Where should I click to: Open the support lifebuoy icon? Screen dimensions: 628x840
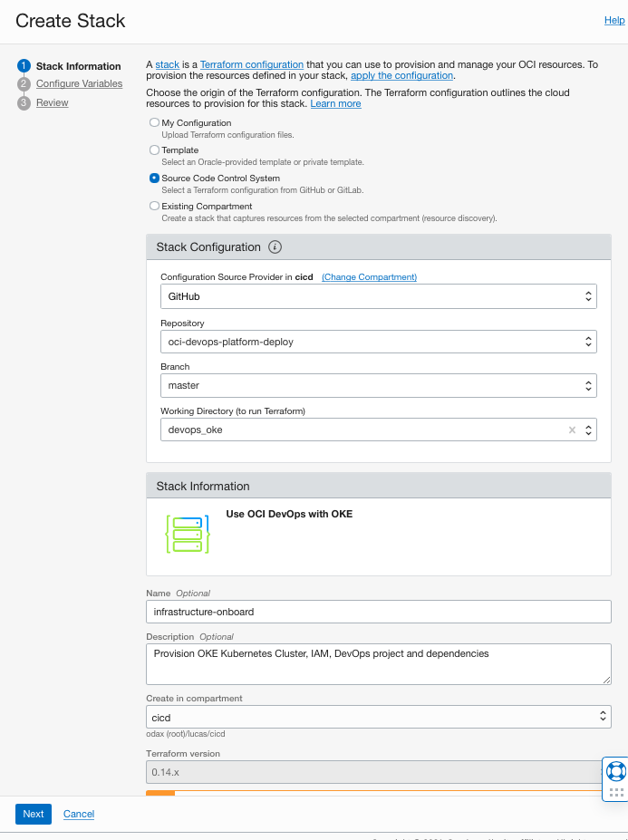coord(616,772)
